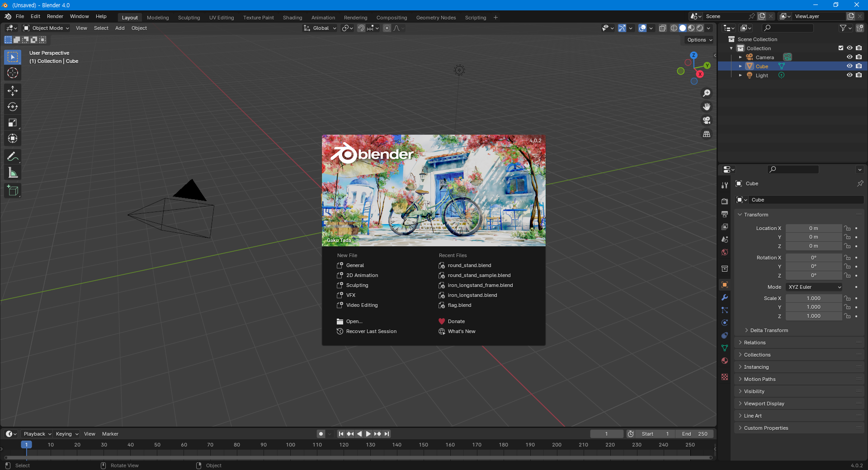
Task: Toggle proportional editing button
Action: (387, 28)
